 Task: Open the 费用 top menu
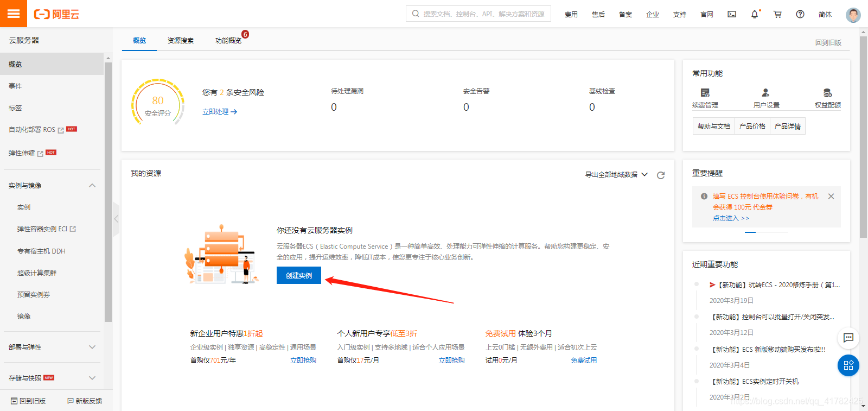[x=571, y=15]
